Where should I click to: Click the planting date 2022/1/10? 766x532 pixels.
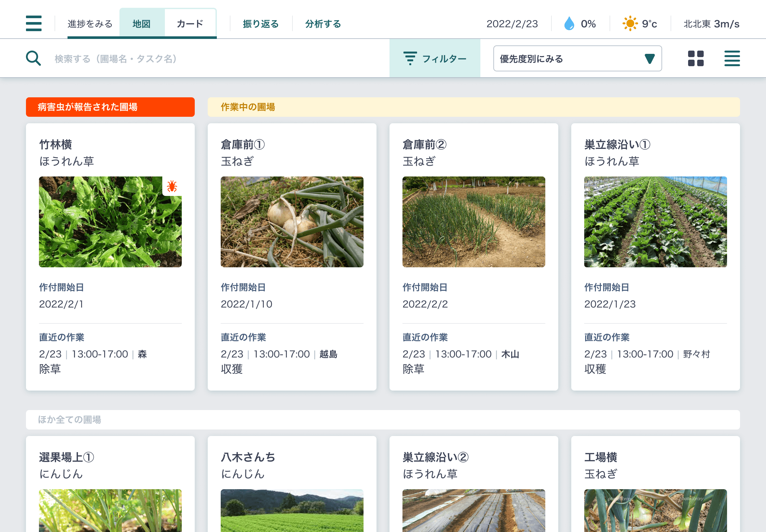pyautogui.click(x=246, y=304)
